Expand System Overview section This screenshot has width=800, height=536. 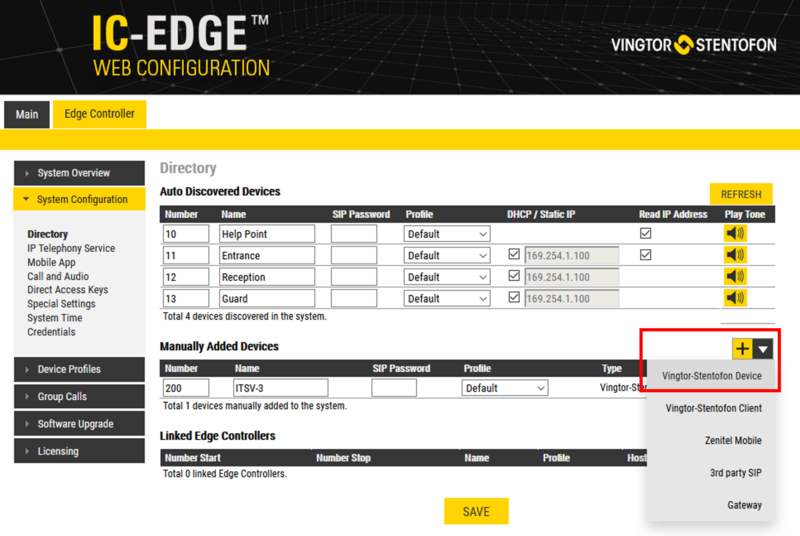(x=79, y=173)
